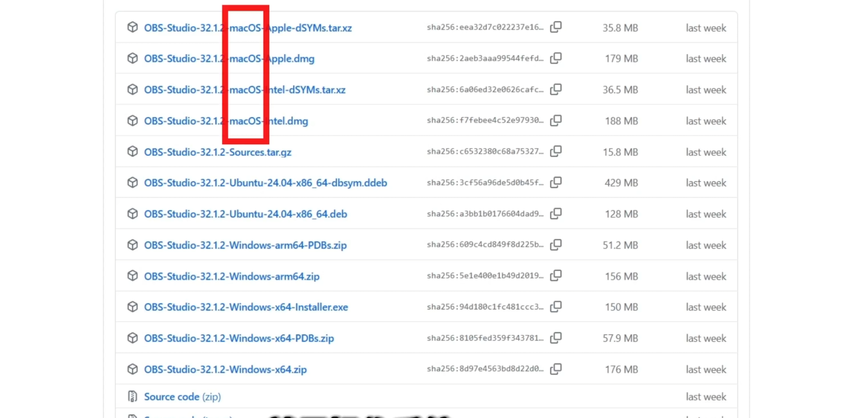Click the package icon beside Windows-x64-PDBs.zip
The image size is (868, 418).
[133, 338]
